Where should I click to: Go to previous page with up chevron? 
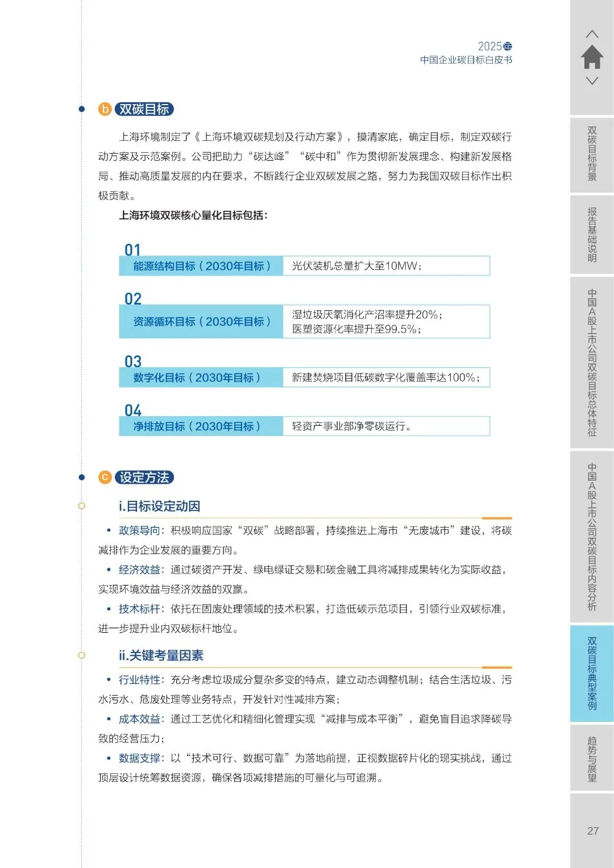(x=592, y=34)
